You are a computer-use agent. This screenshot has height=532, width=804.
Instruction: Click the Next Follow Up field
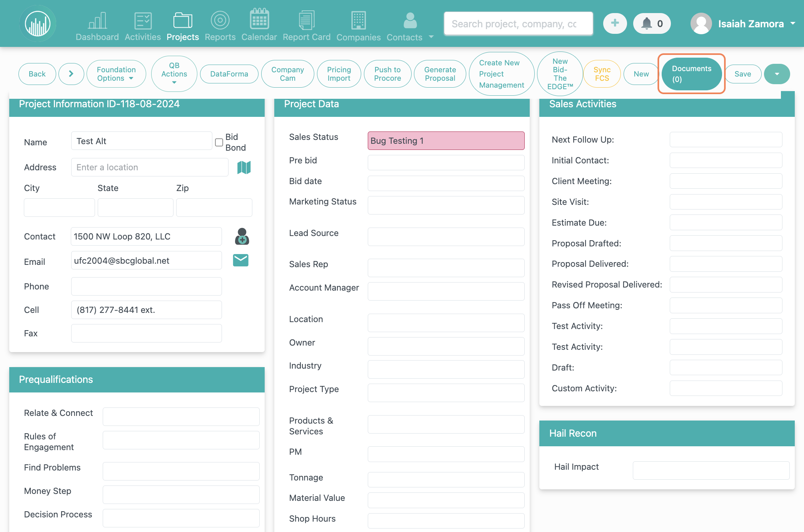[x=726, y=140]
